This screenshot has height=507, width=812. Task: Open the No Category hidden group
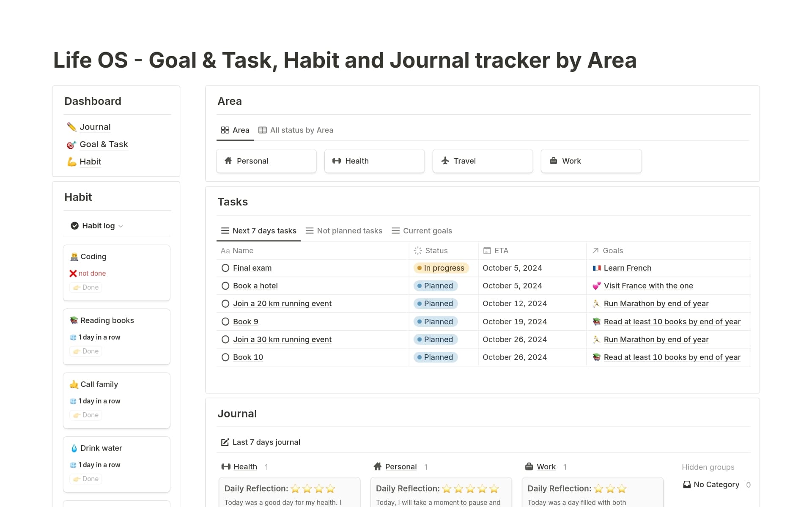click(716, 485)
